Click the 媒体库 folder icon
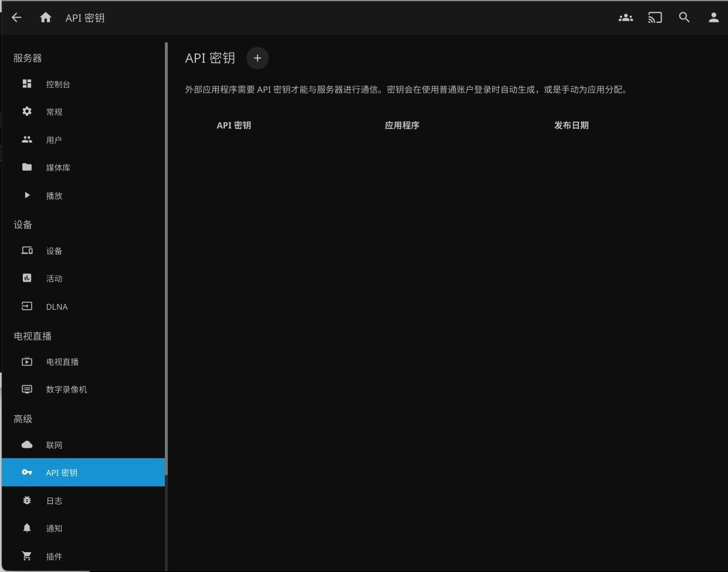 coord(27,167)
